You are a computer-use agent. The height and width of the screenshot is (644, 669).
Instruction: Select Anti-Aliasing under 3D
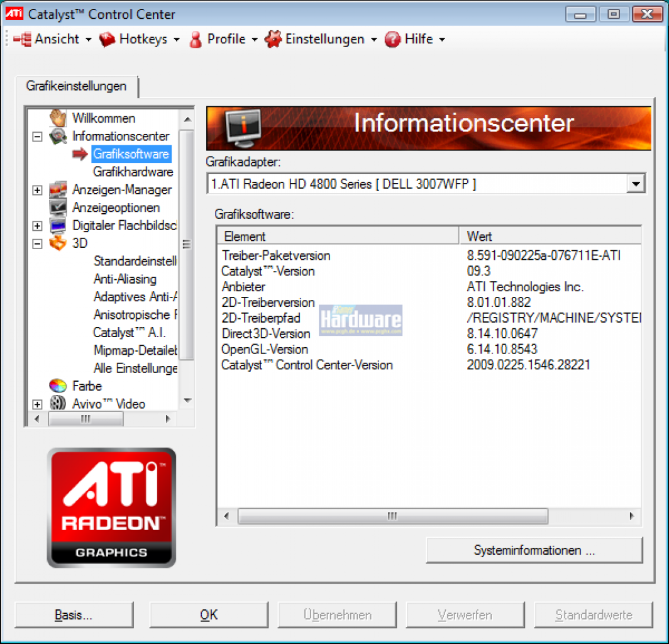pos(125,279)
